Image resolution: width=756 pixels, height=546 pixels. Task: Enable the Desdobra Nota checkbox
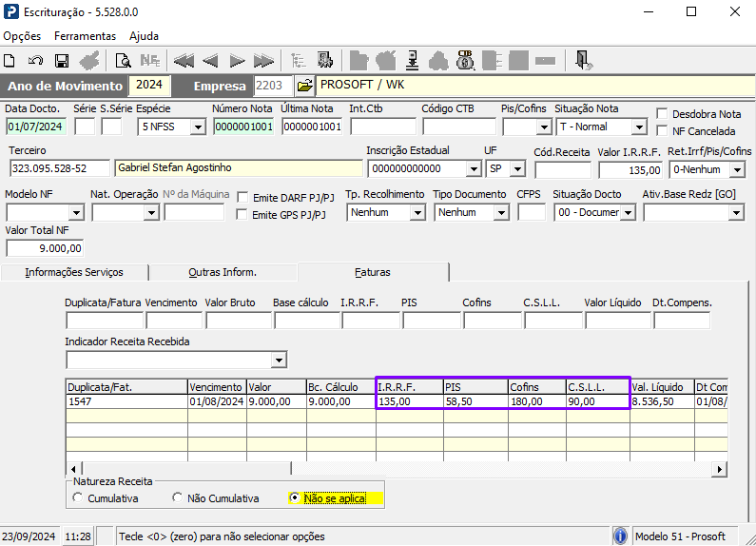point(664,114)
